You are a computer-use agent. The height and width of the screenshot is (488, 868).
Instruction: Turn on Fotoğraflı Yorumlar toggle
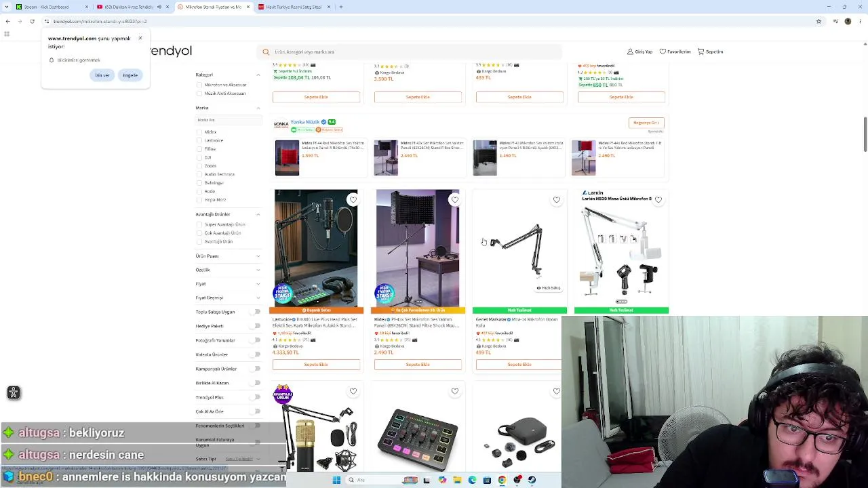[256, 340]
